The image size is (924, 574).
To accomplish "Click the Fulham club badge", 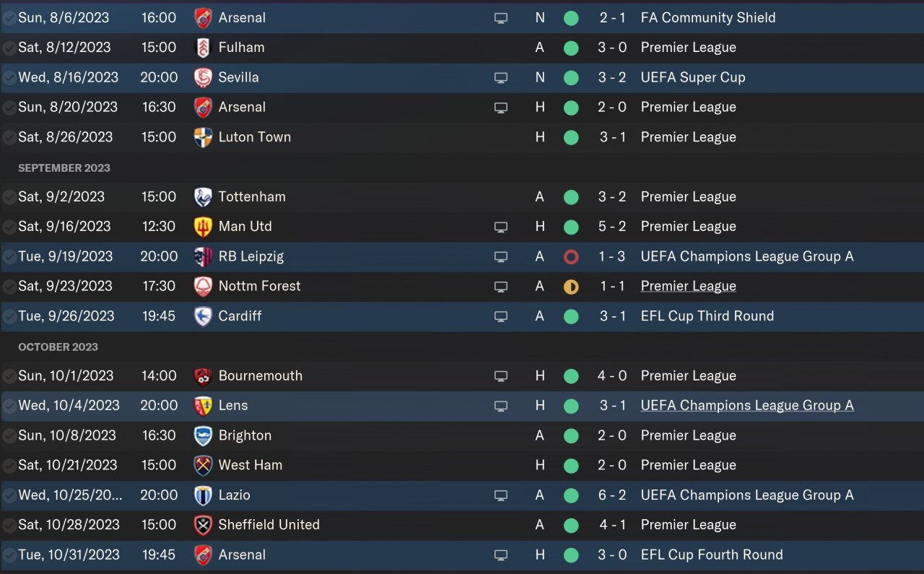I will point(204,48).
